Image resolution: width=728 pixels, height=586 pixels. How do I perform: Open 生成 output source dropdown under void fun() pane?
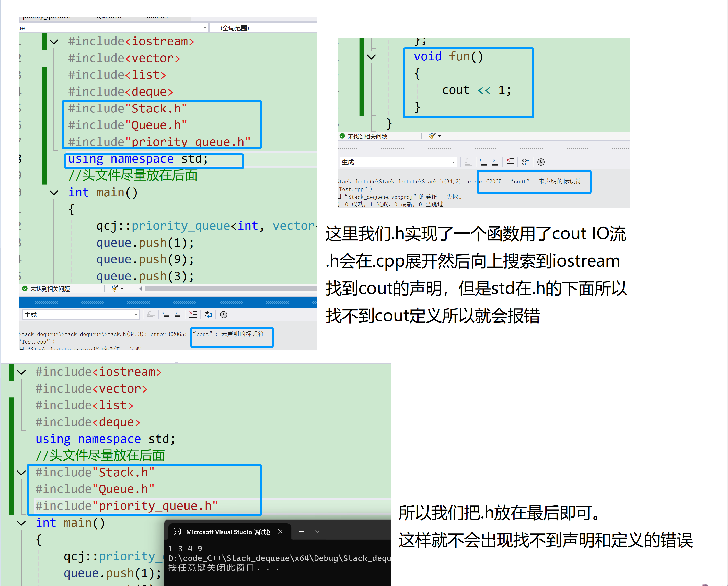pyautogui.click(x=398, y=162)
